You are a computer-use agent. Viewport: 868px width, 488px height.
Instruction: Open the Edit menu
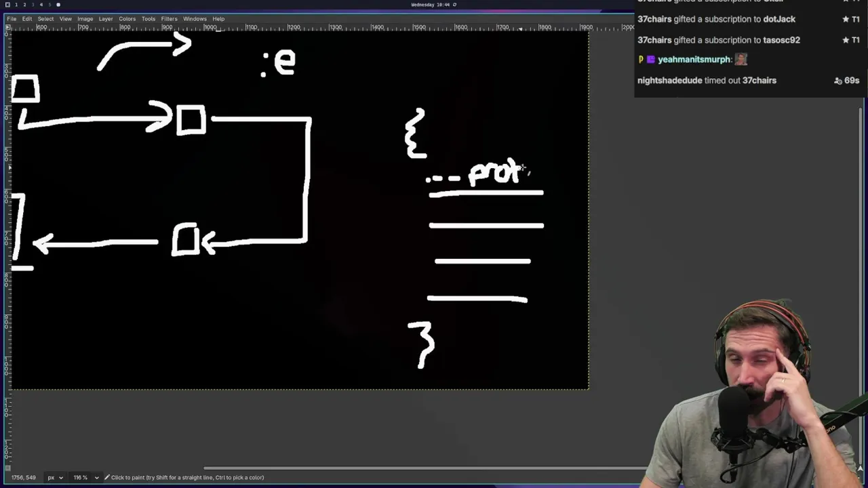point(27,19)
